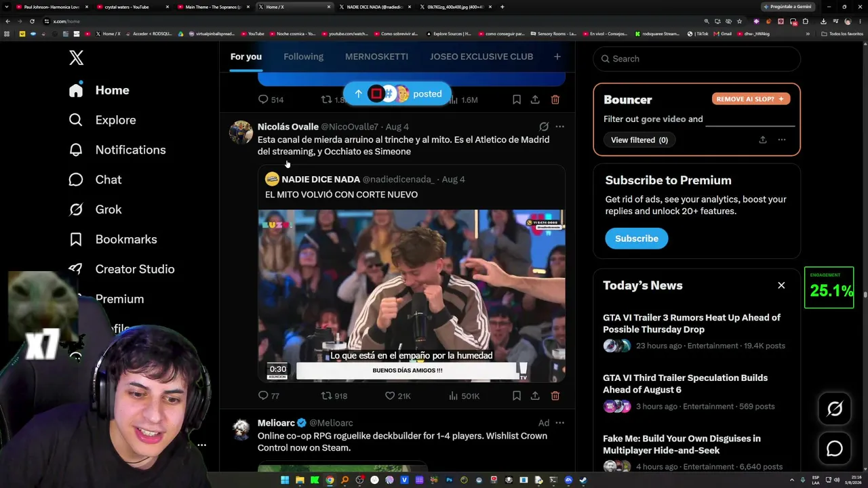Open Melioarc's profile from the ad

pyautogui.click(x=276, y=423)
